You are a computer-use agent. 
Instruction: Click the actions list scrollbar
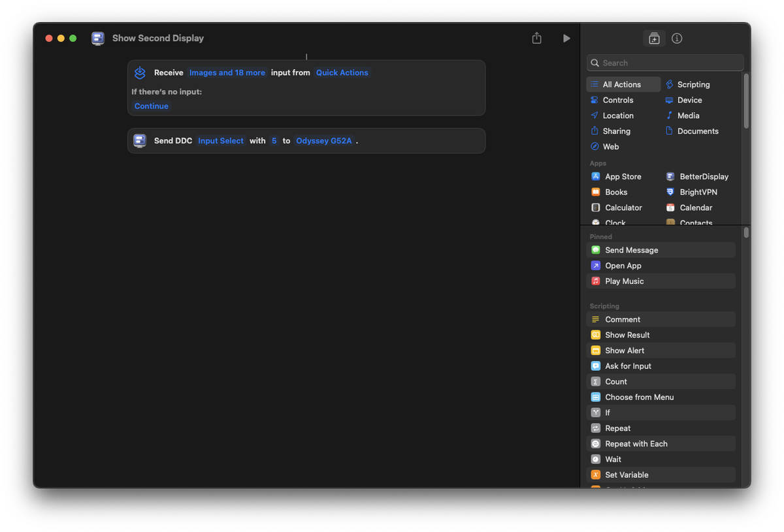(x=746, y=232)
